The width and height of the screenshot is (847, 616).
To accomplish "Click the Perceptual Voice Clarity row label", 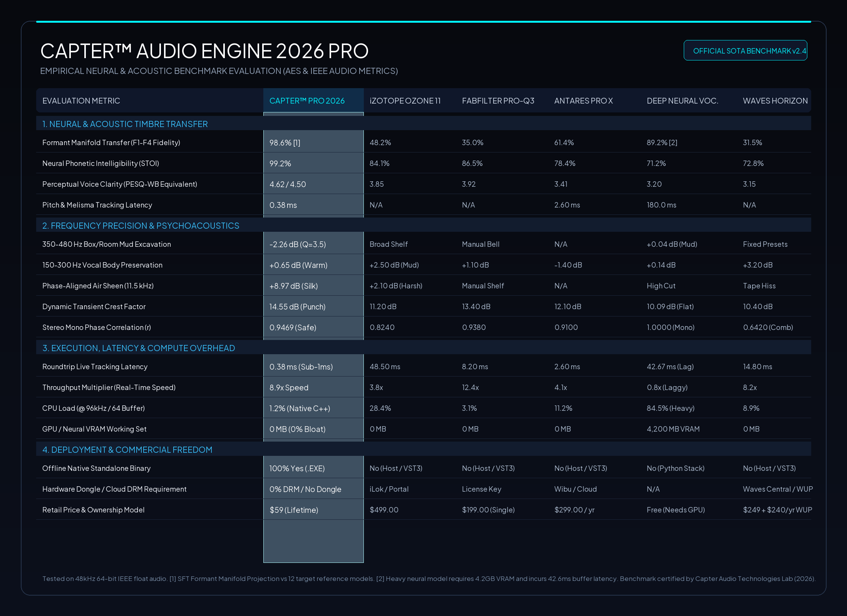I will coord(120,184).
